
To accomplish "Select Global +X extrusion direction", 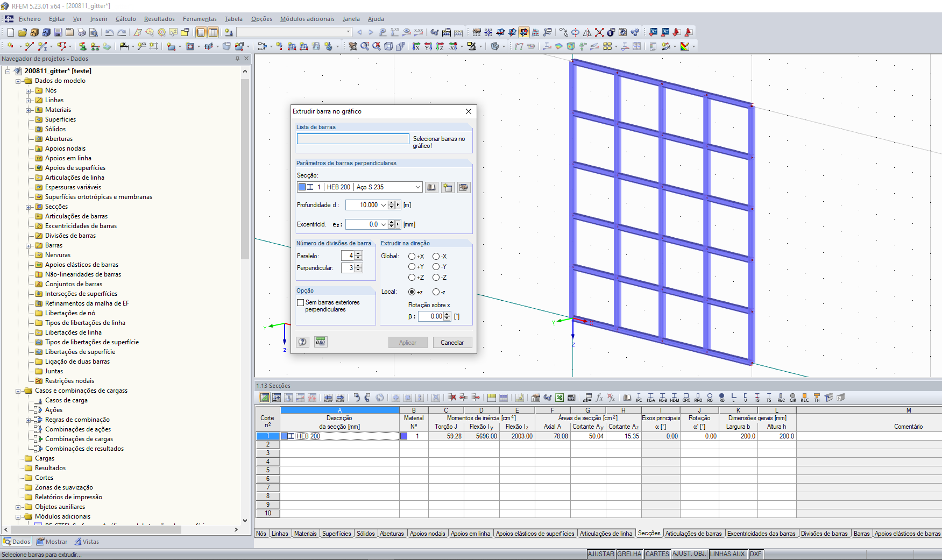I will click(x=412, y=257).
